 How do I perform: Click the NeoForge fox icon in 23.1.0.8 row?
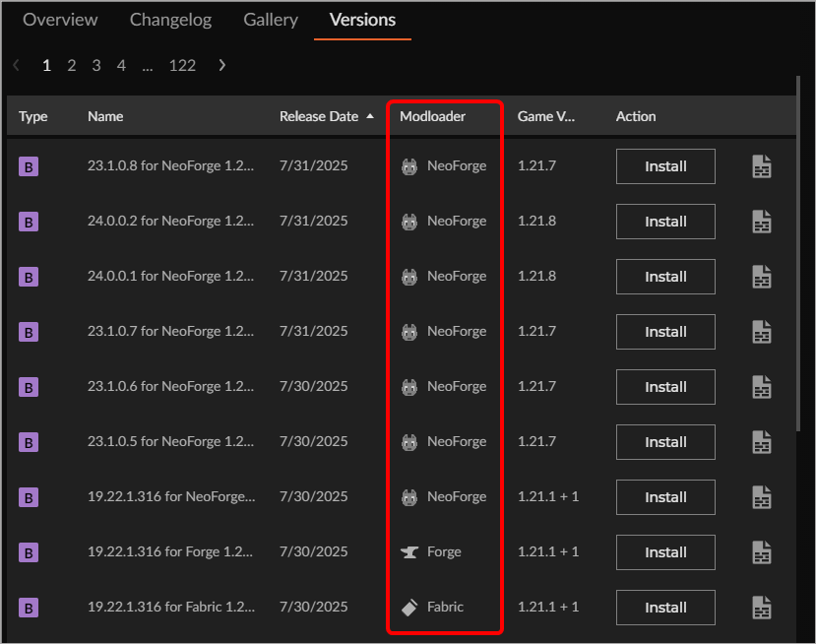coord(409,166)
